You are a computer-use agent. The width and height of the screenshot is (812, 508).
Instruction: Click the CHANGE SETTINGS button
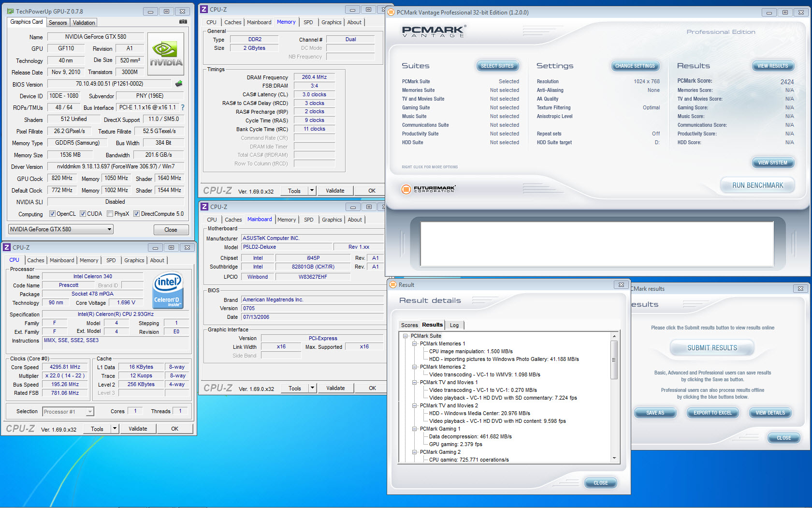(635, 66)
